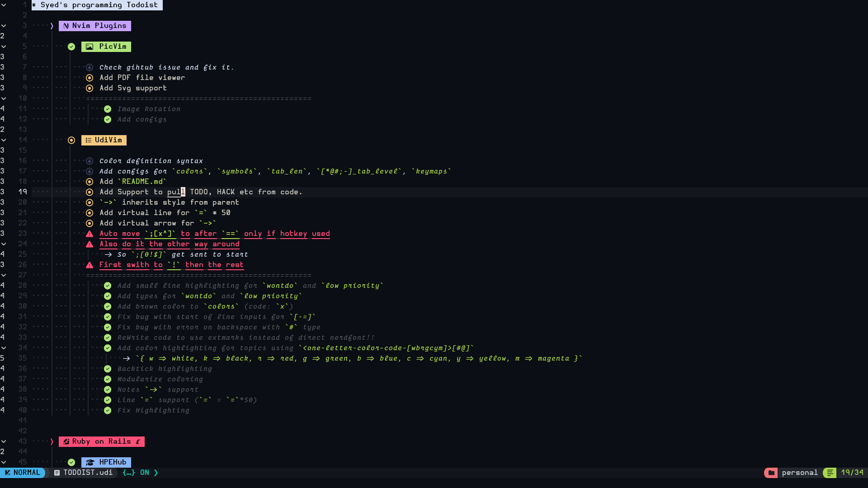
Task: Toggle the done checkmark on 'Image Rotation'
Action: [108, 109]
